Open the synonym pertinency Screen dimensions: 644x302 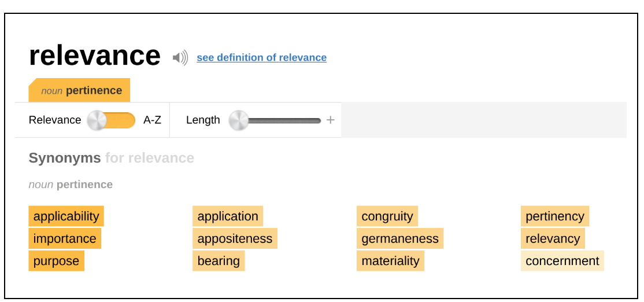pyautogui.click(x=555, y=216)
